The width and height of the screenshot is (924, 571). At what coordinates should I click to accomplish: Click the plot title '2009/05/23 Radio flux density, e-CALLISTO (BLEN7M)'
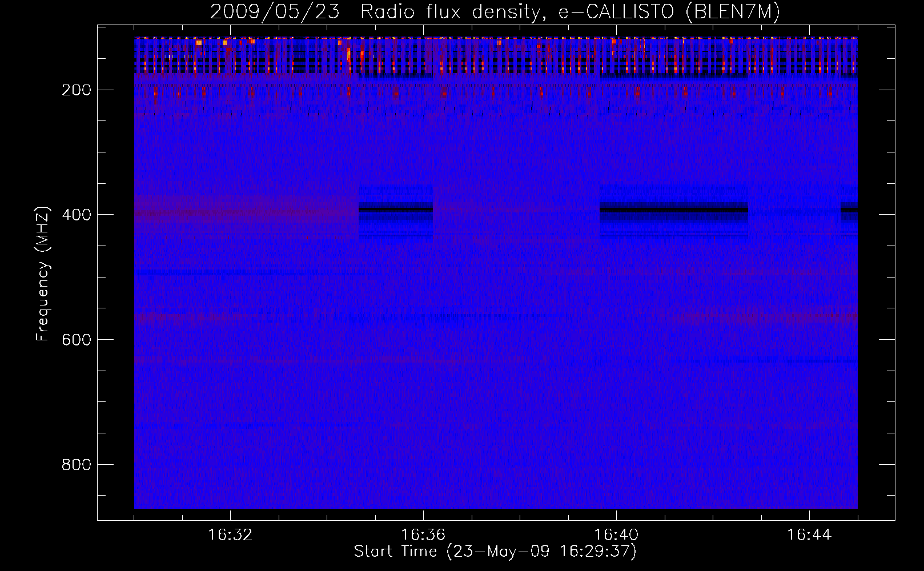point(495,12)
